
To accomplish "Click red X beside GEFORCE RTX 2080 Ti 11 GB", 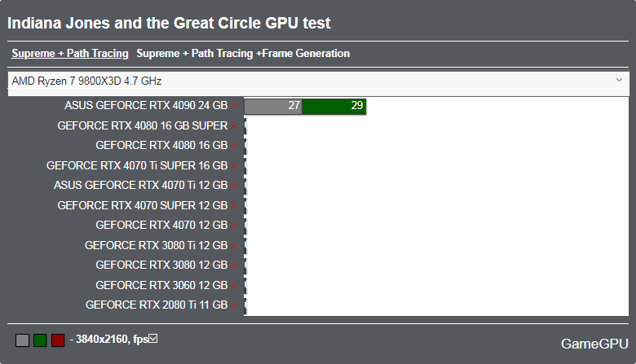I will tap(234, 305).
